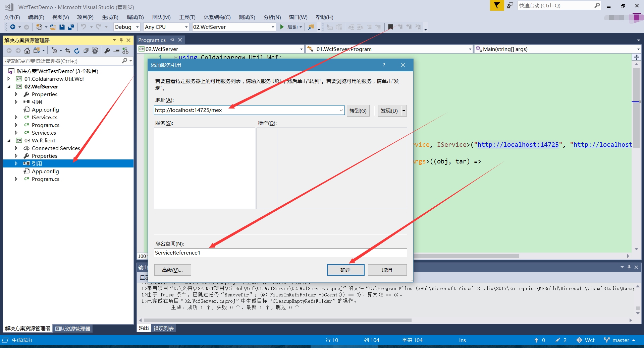This screenshot has width=644, height=348.
Task: Toggle the editor split-window handle
Action: (636, 57)
